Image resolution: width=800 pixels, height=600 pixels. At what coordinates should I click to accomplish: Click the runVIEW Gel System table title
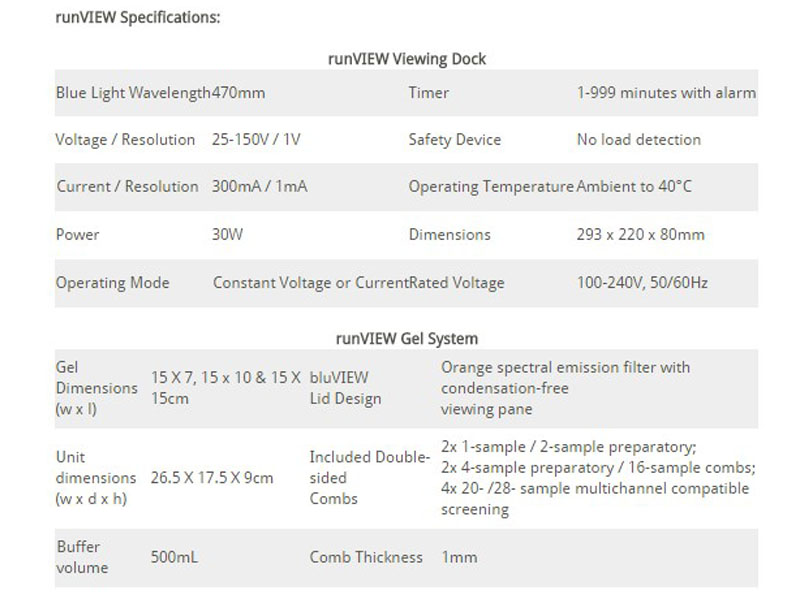point(407,339)
